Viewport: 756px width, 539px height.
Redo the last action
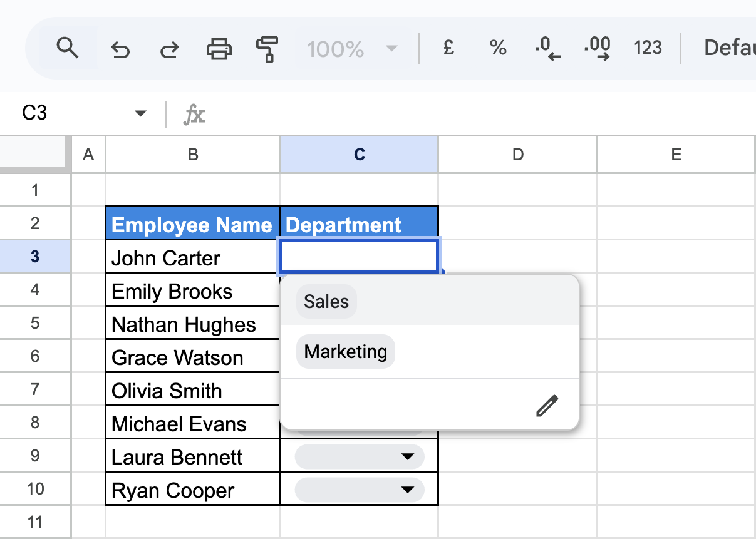pos(168,48)
